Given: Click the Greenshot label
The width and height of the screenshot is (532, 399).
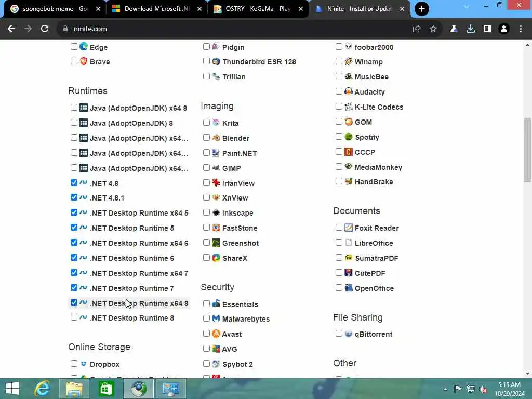Looking at the screenshot, I should 241,243.
